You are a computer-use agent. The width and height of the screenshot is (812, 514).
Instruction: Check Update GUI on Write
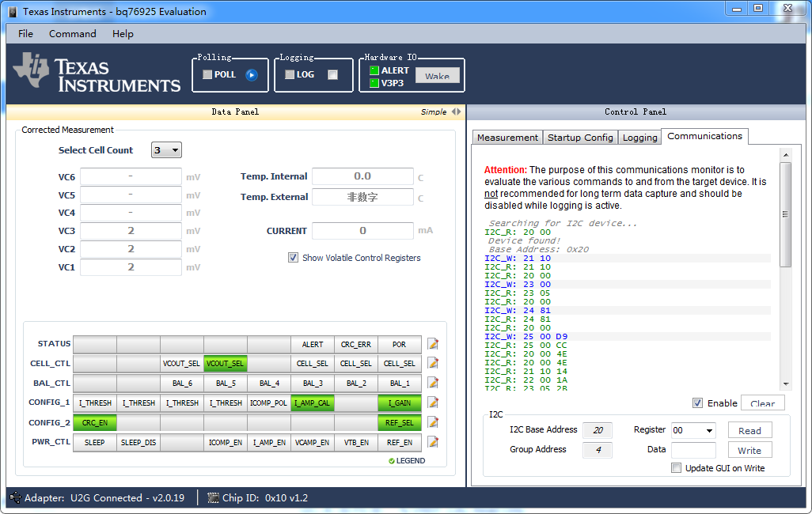coord(677,468)
